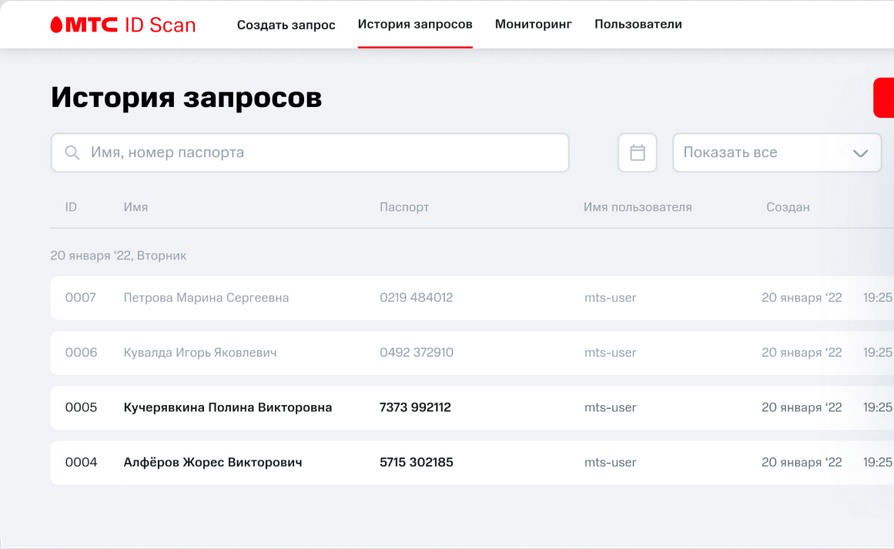The width and height of the screenshot is (894, 549).
Task: Click created date in row 0004
Action: pyautogui.click(x=802, y=462)
